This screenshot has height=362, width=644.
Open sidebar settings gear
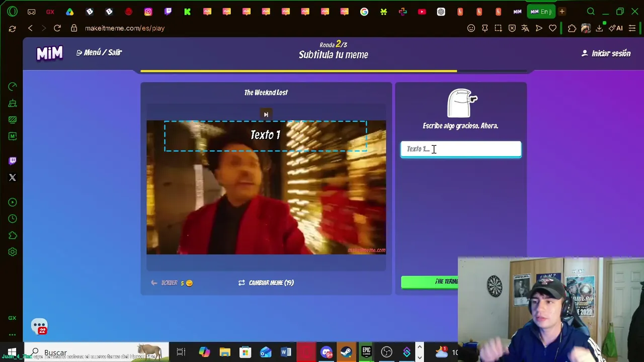pos(13,252)
